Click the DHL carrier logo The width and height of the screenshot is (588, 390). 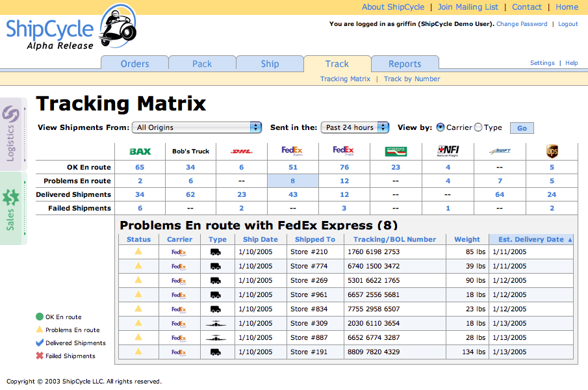tap(242, 151)
